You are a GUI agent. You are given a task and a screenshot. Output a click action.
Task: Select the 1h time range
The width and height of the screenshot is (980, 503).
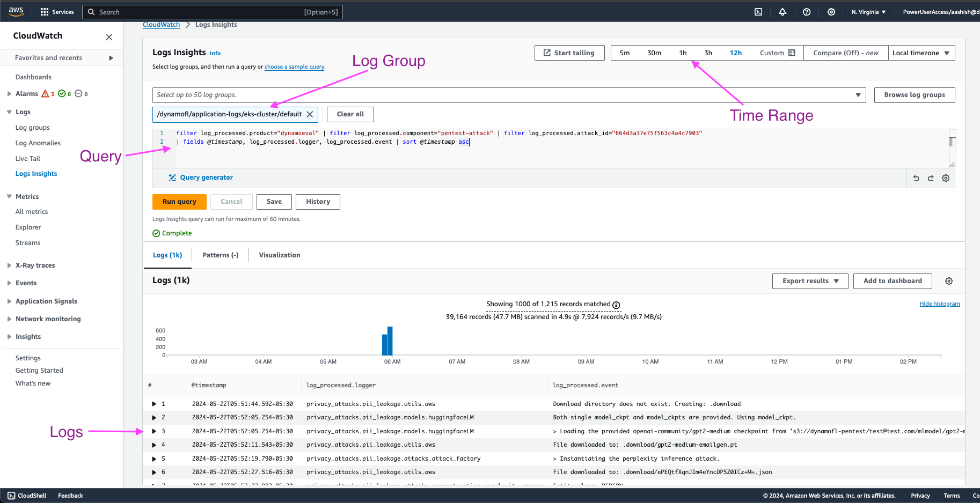pyautogui.click(x=683, y=53)
